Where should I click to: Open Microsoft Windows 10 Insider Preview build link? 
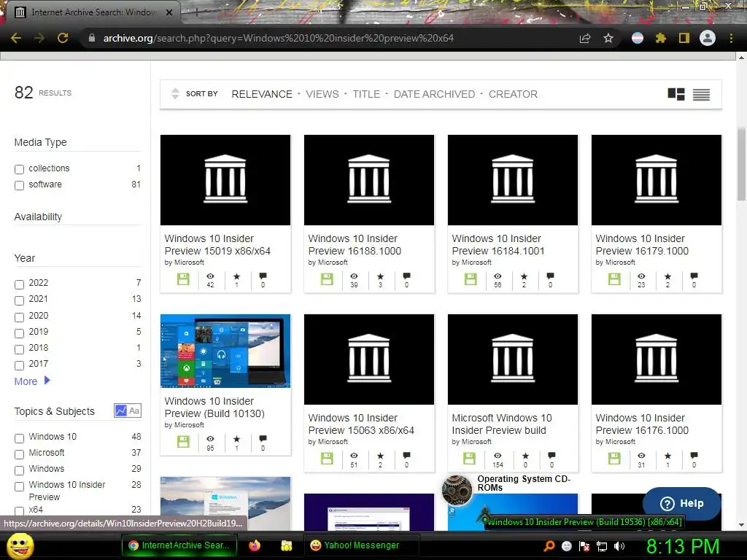tap(502, 424)
